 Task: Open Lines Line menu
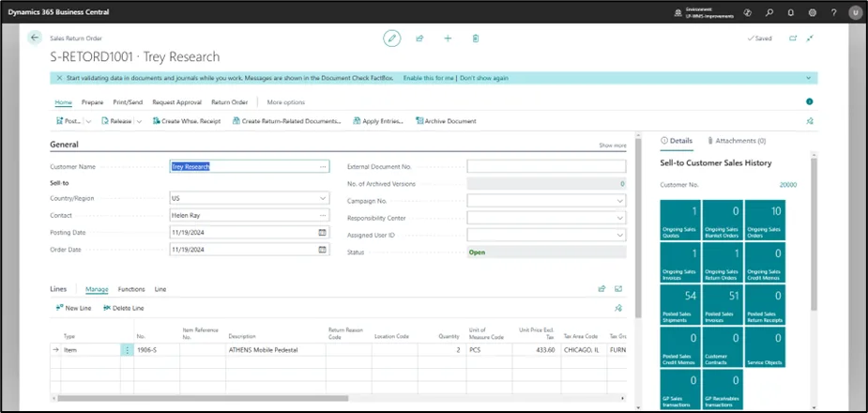click(x=160, y=289)
